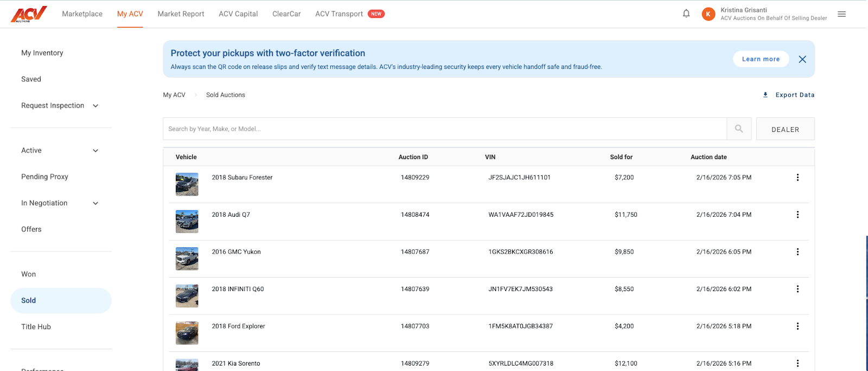868x371 pixels.
Task: Expand the Active section chevron
Action: click(95, 151)
